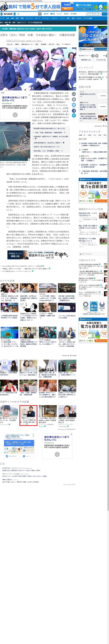Click the 沖縄県 article tag
Viewport: 109px width, 644px height.
(17, 44)
